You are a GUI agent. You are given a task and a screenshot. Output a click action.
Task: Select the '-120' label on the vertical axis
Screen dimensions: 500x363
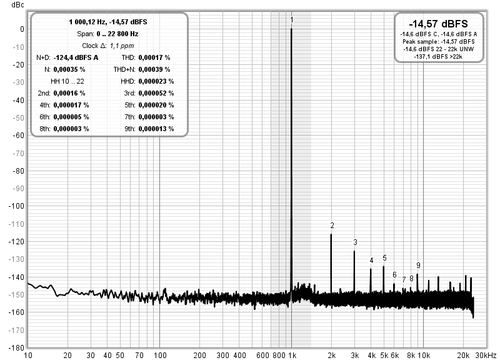pos(17,242)
